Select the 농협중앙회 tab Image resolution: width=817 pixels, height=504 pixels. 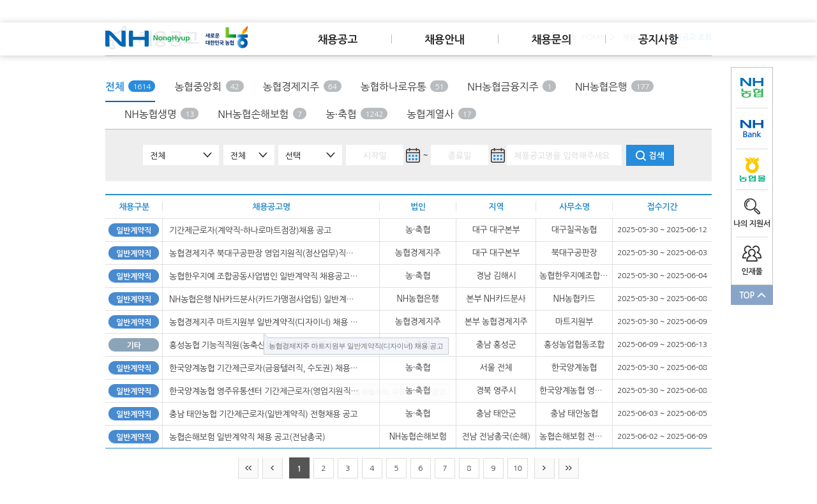(x=209, y=86)
